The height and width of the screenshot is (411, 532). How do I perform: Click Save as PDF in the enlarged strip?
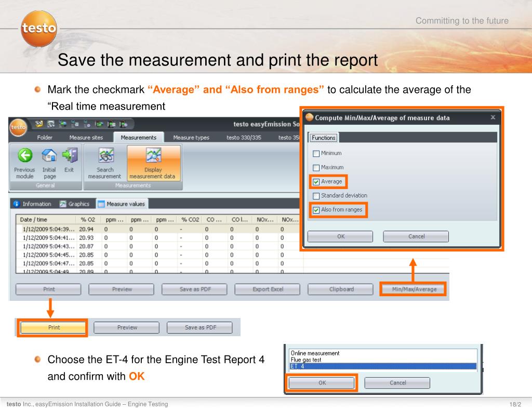click(200, 327)
